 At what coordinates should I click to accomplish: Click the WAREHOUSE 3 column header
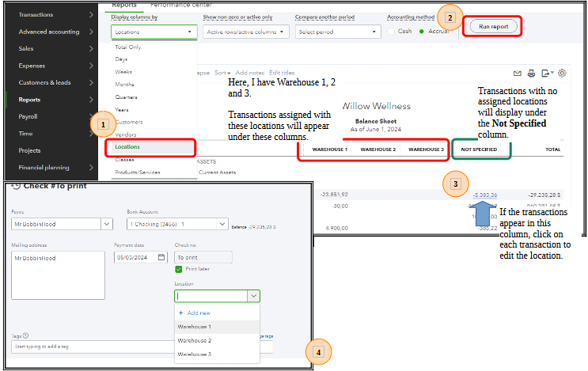(426, 150)
